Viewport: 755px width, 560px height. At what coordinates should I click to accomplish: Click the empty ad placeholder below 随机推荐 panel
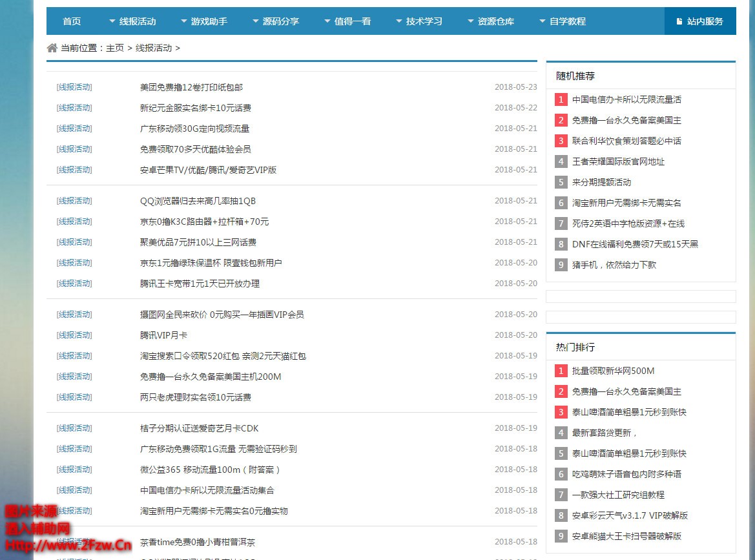[641, 297]
